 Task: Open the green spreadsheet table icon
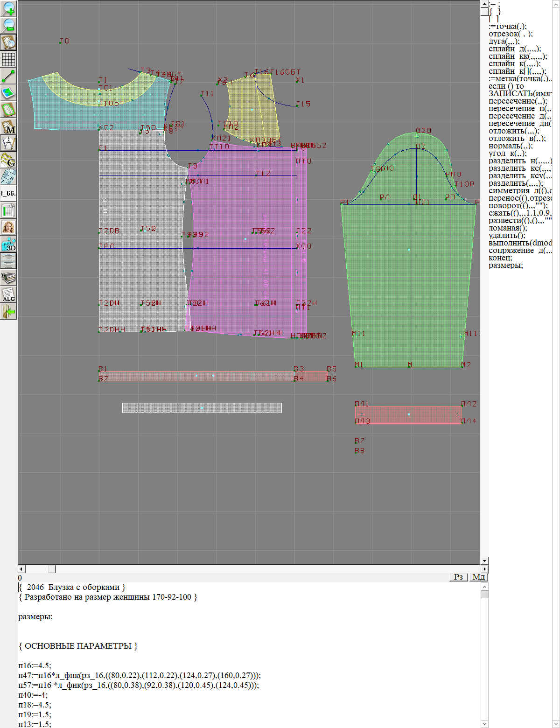8,210
